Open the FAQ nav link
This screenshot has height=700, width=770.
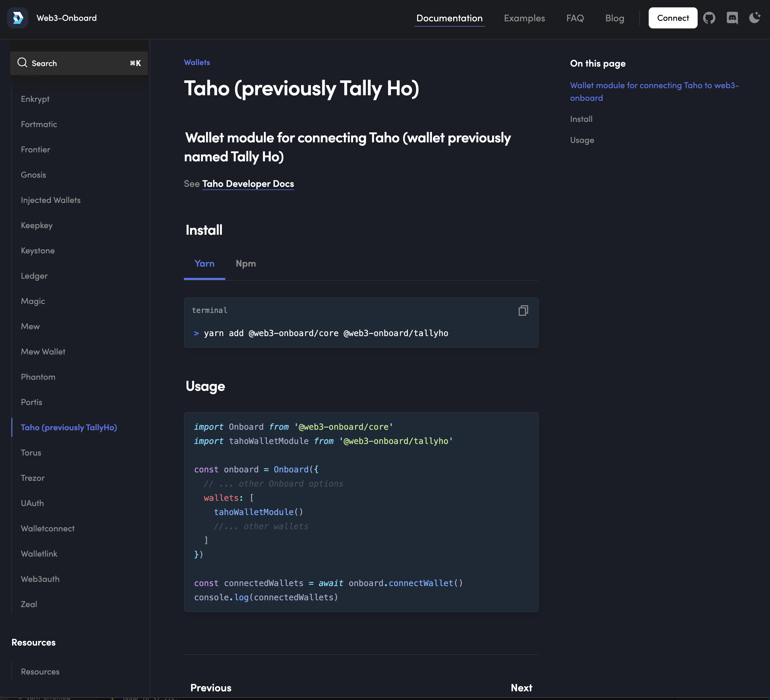pyautogui.click(x=575, y=18)
